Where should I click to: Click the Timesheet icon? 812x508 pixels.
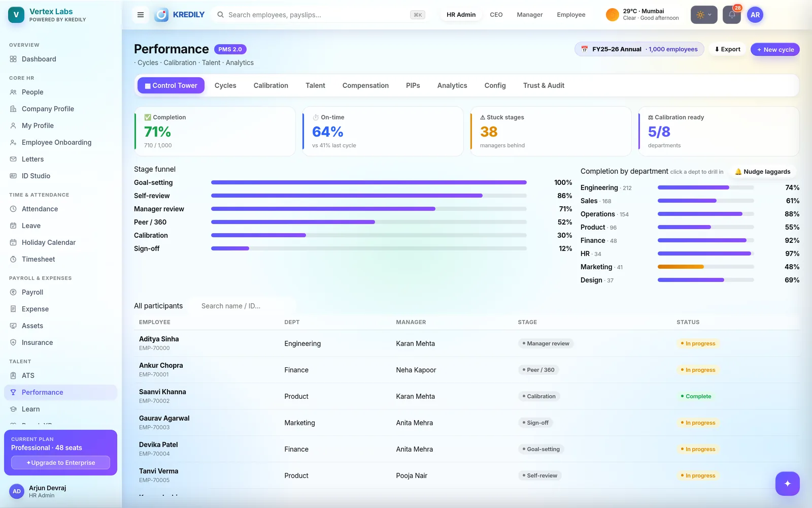tap(13, 259)
